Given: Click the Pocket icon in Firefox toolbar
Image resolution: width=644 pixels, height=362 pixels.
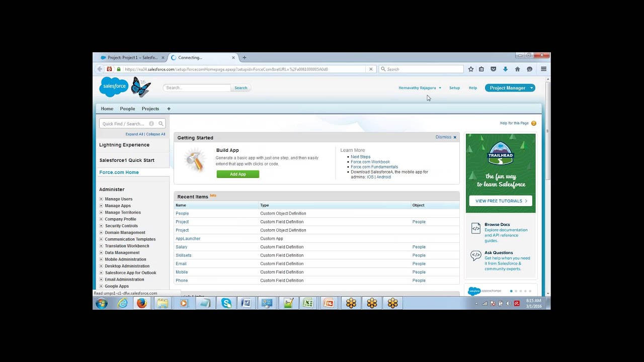Looking at the screenshot, I should click(x=494, y=69).
